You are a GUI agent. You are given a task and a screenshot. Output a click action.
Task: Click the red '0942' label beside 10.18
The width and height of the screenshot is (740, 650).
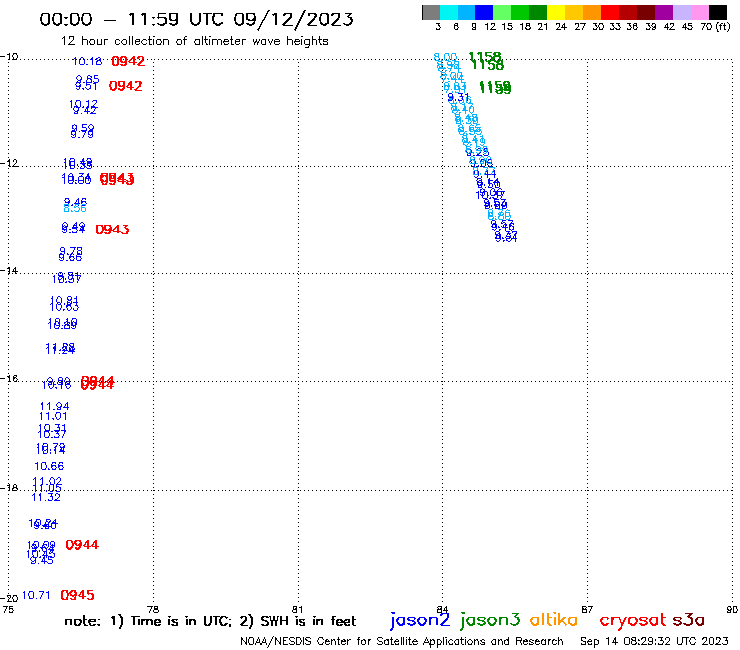point(128,61)
